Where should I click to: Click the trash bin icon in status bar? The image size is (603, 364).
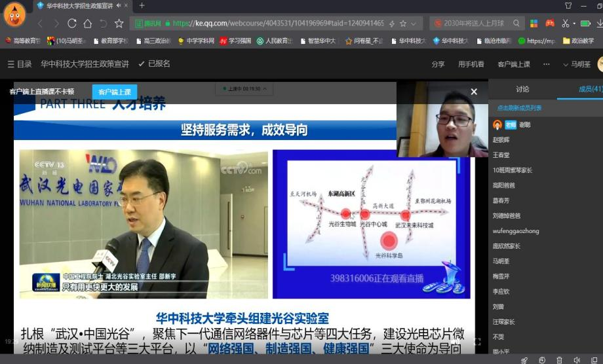point(560,360)
